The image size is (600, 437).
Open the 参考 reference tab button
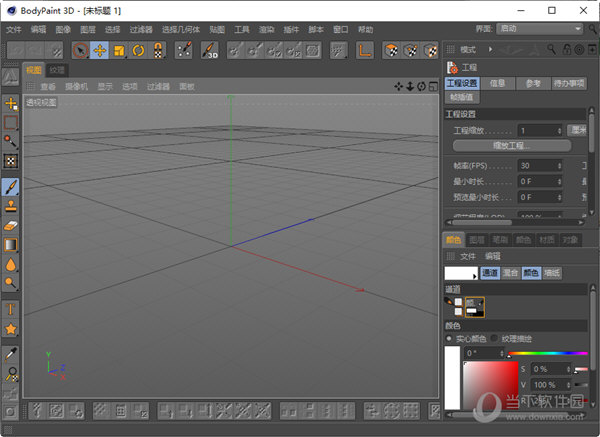(x=533, y=83)
